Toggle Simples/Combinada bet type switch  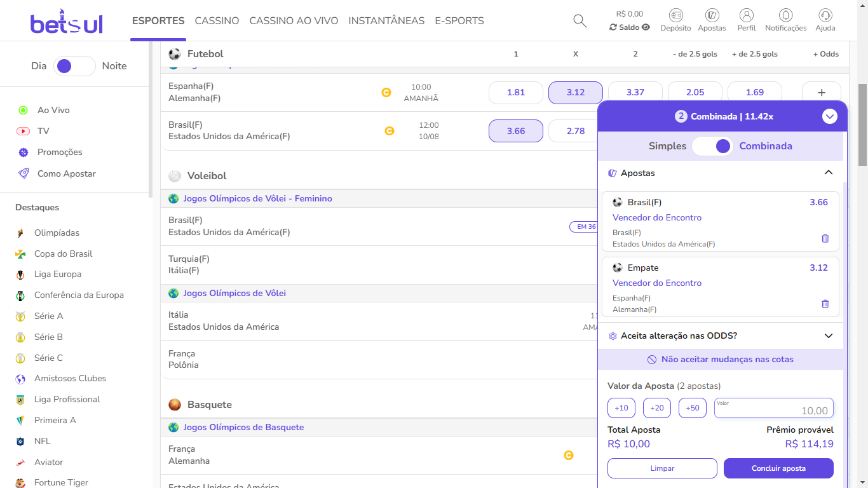pyautogui.click(x=712, y=146)
